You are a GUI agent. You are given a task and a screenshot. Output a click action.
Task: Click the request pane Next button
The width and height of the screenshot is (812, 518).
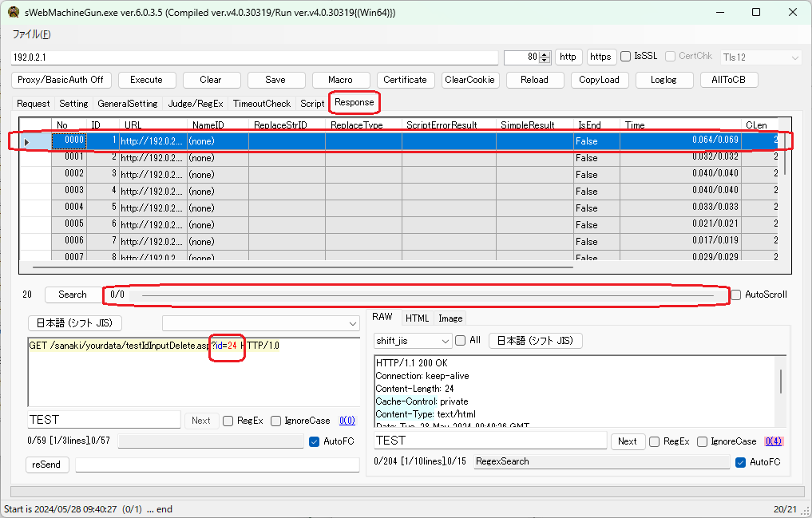coord(201,421)
